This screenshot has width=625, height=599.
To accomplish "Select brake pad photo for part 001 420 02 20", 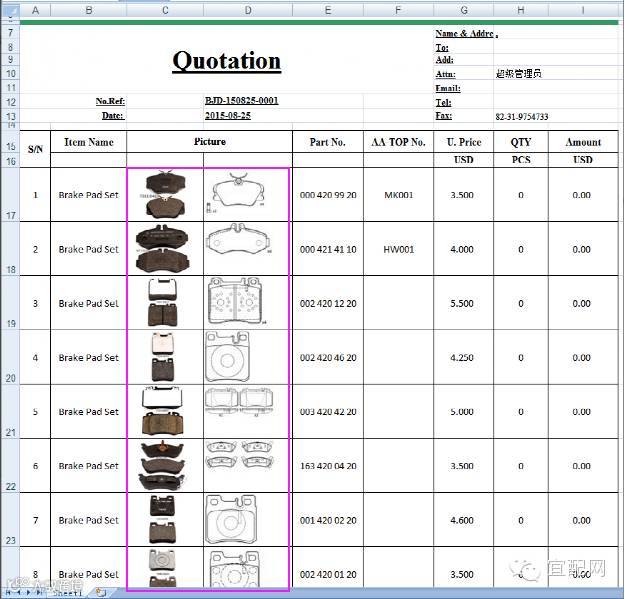I will tap(162, 520).
